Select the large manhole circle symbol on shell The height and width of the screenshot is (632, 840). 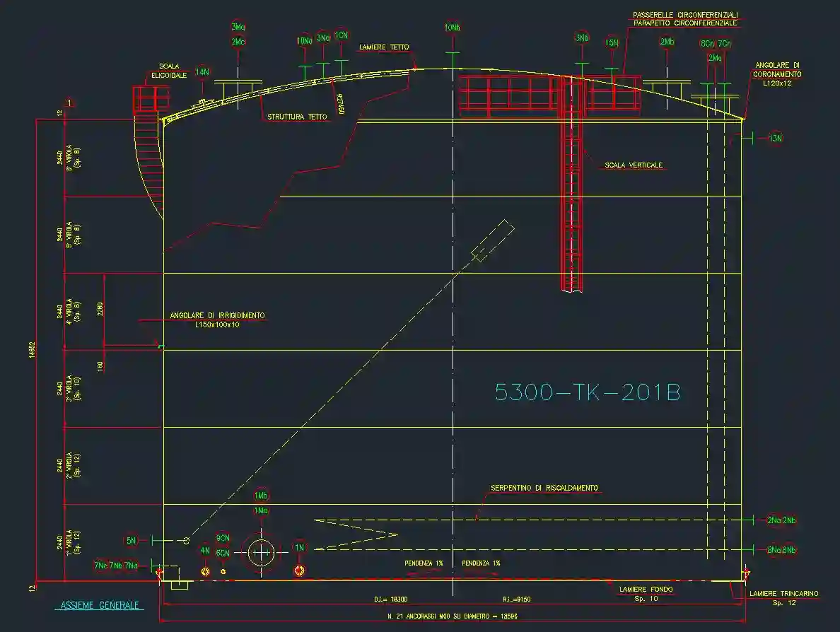click(261, 551)
